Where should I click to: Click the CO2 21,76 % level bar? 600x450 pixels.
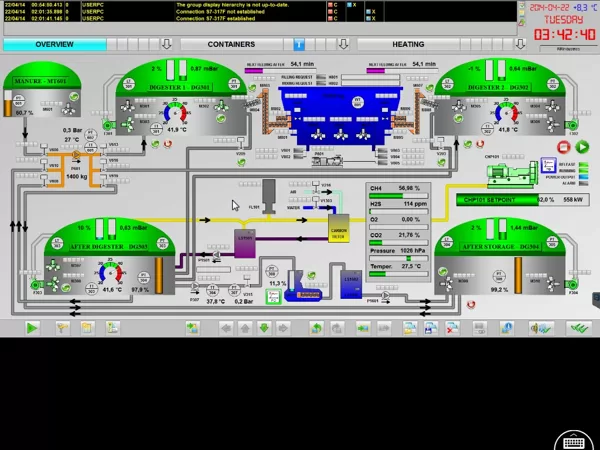(398, 243)
